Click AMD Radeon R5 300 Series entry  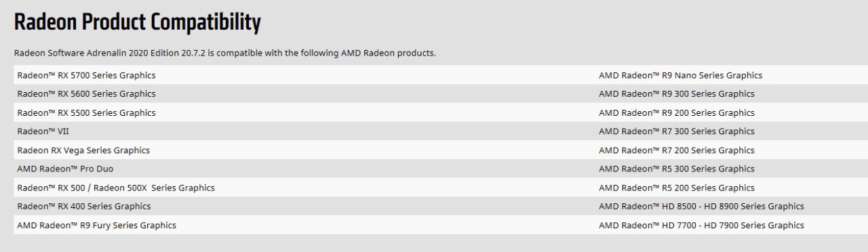pyautogui.click(x=677, y=169)
